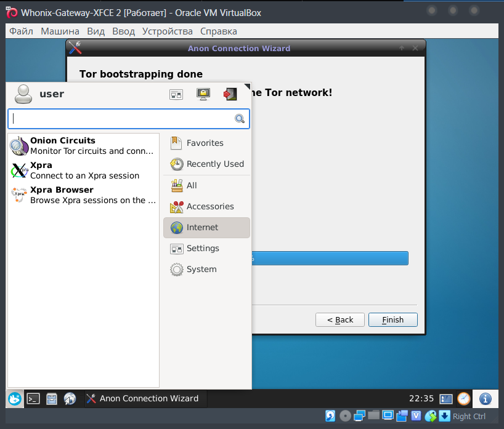Launch Onion Circuits from the menu
The image size is (504, 429).
point(83,146)
